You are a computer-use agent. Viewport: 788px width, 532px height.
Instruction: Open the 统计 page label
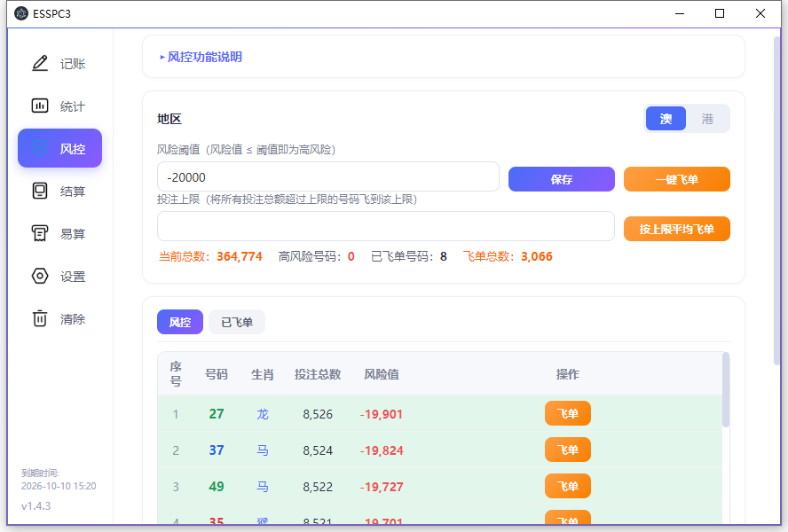tap(73, 106)
